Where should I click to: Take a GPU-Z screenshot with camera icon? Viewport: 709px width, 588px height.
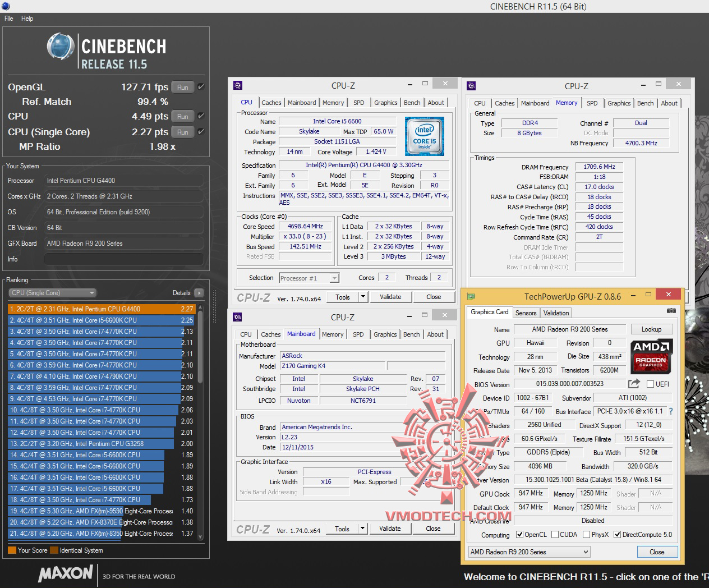pyautogui.click(x=671, y=311)
